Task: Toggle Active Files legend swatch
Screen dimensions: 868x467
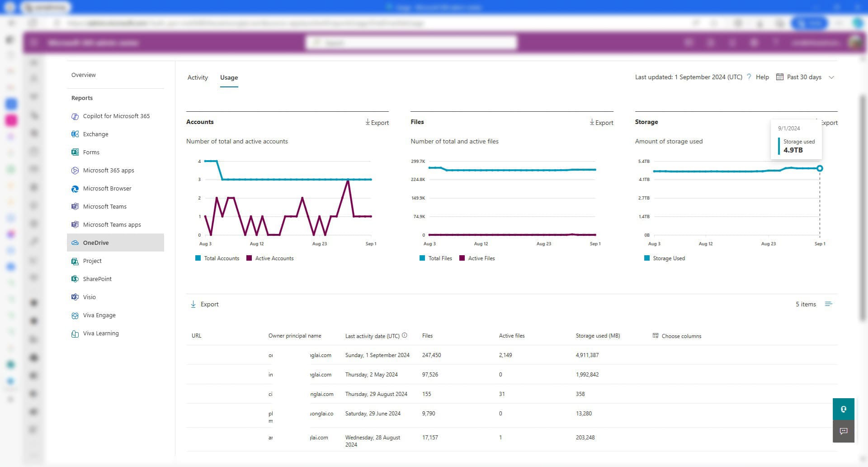Action: [x=462, y=258]
